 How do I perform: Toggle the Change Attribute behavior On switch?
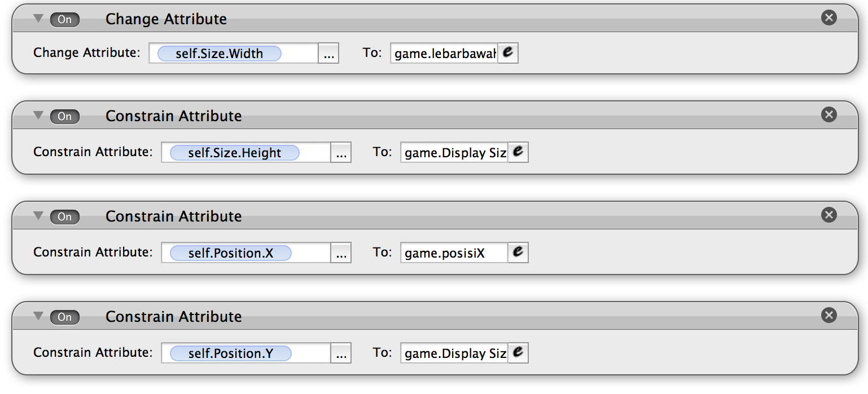pyautogui.click(x=65, y=20)
